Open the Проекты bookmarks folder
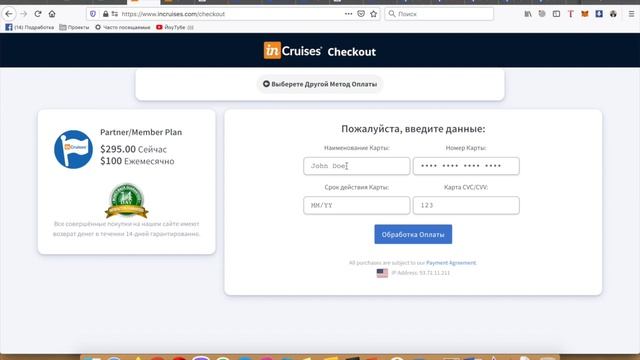640x360 pixels. [74, 27]
